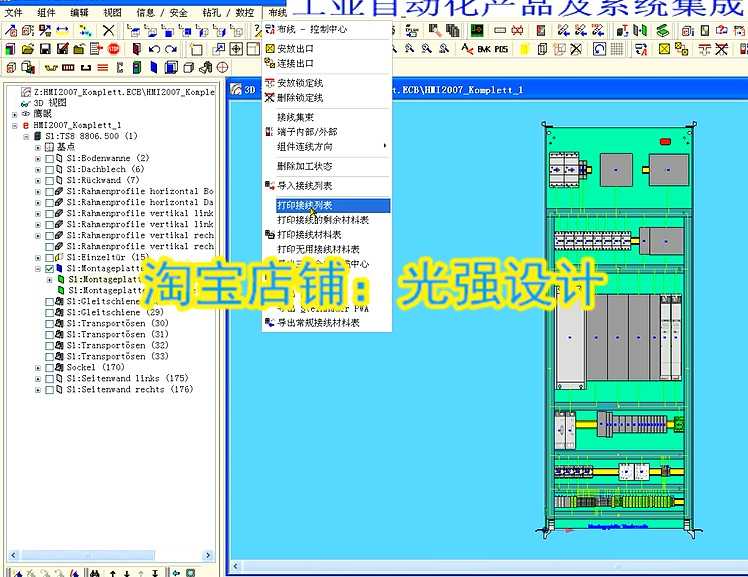Image resolution: width=748 pixels, height=577 pixels.
Task: Toggle checkbox for S1:Dachblech (6)
Action: coord(50,169)
